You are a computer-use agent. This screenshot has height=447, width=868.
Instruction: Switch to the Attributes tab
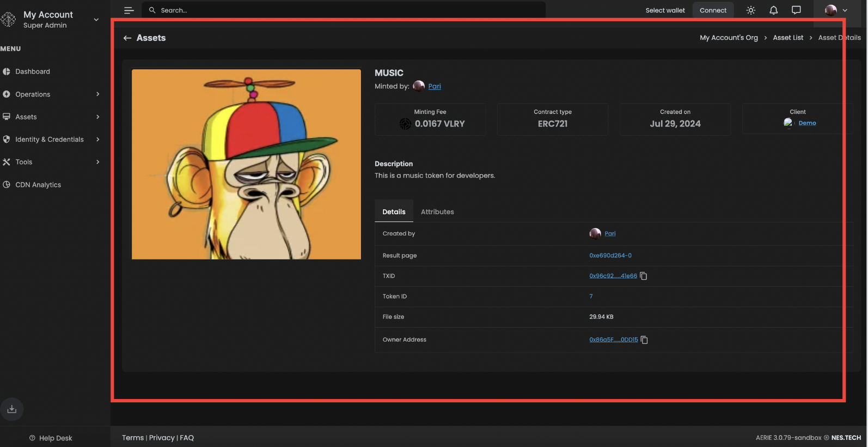[437, 212]
